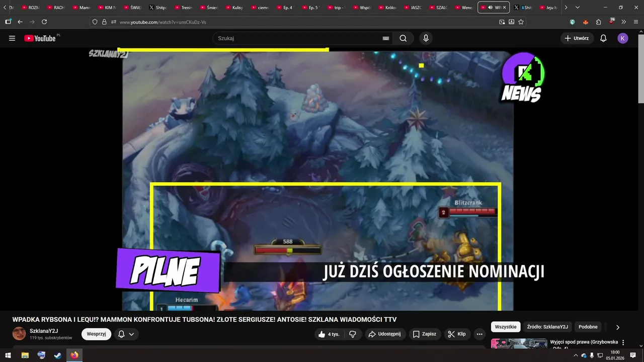Select the Podobne filter chip
Screen dimensions: 644x362
[588, 327]
